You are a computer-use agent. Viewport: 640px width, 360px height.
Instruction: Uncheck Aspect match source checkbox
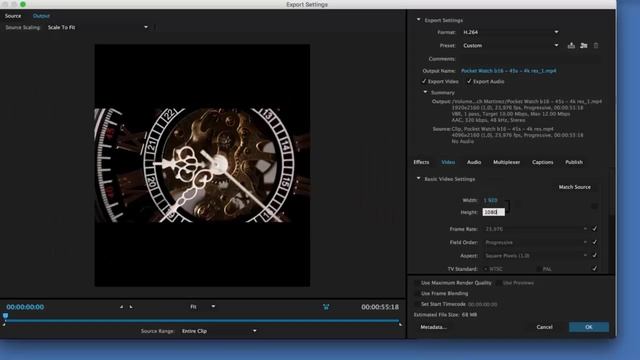tap(594, 255)
